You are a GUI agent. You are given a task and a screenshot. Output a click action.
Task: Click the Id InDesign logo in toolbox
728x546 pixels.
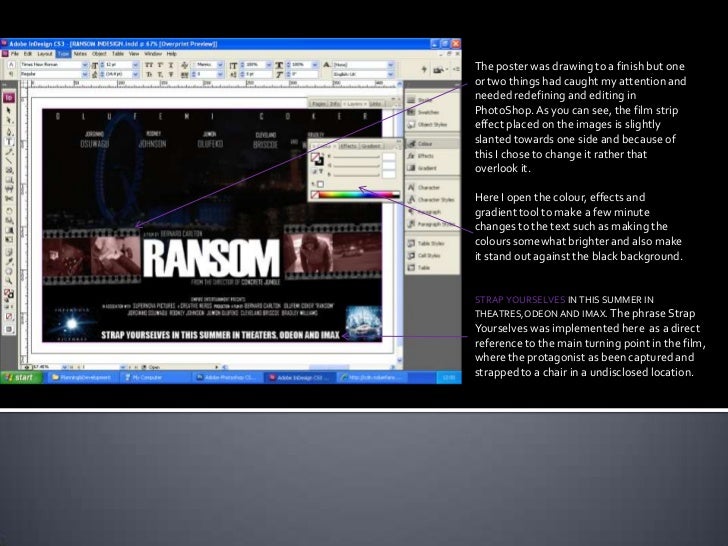(x=9, y=98)
